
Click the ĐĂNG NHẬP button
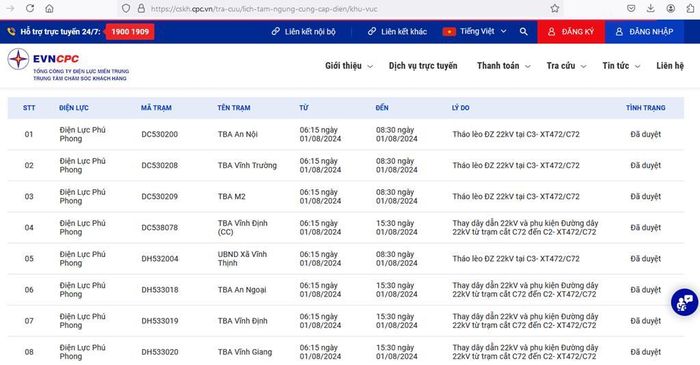pos(644,32)
